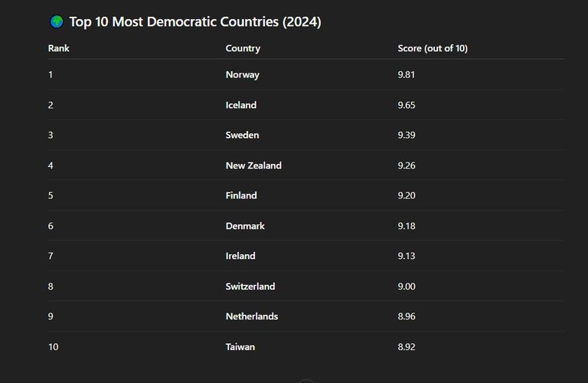Click the Switzerland table cell

(250, 286)
